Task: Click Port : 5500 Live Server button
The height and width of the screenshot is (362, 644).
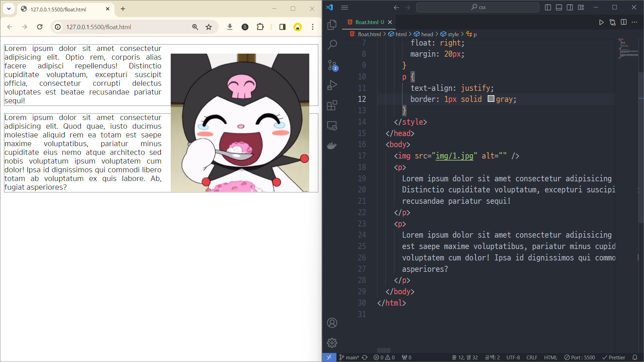Action: point(580,357)
